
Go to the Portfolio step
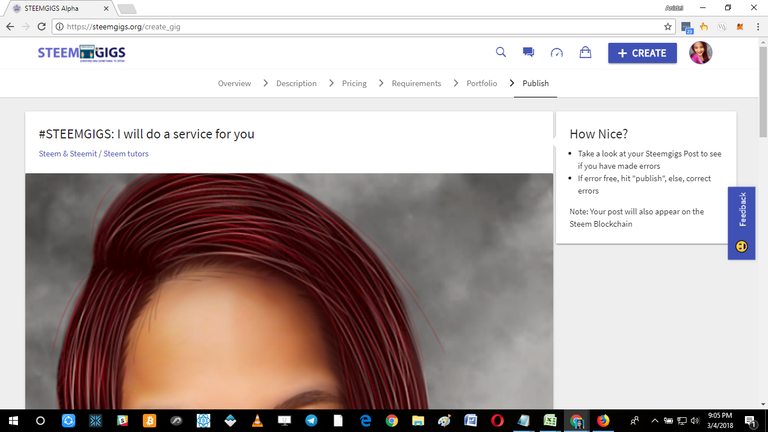point(481,83)
